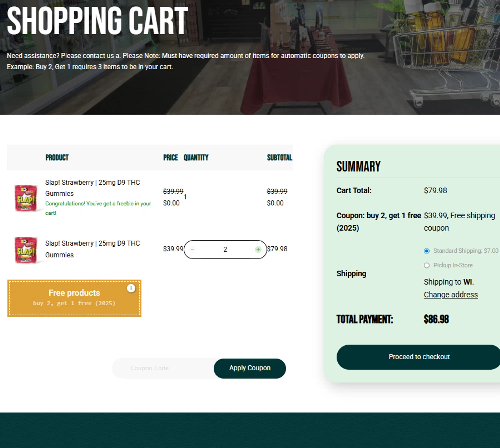Select Standard Shipping: $7.00 option

tap(427, 251)
